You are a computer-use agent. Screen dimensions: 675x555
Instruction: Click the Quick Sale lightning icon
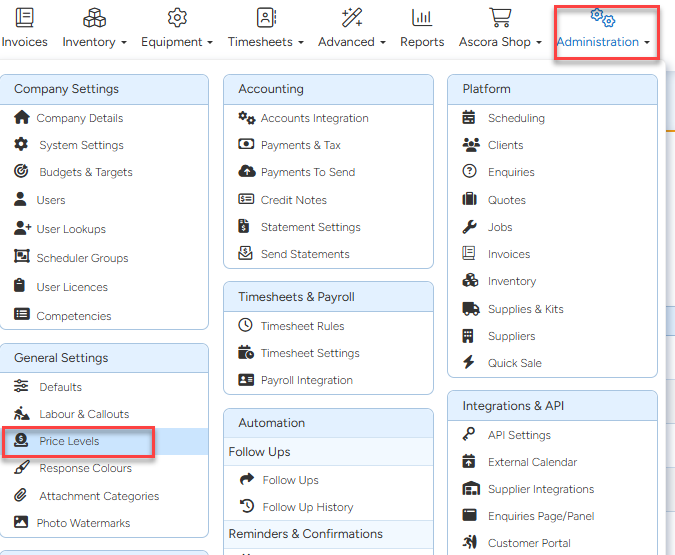[x=469, y=363]
